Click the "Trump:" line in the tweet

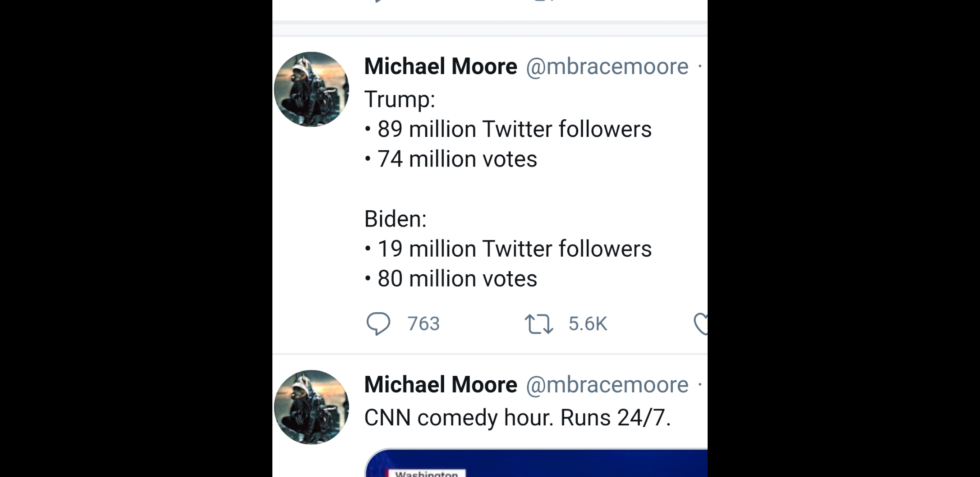pyautogui.click(x=400, y=99)
